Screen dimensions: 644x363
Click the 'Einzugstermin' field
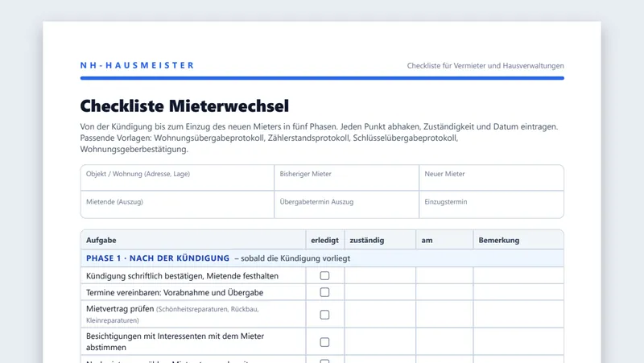click(491, 204)
